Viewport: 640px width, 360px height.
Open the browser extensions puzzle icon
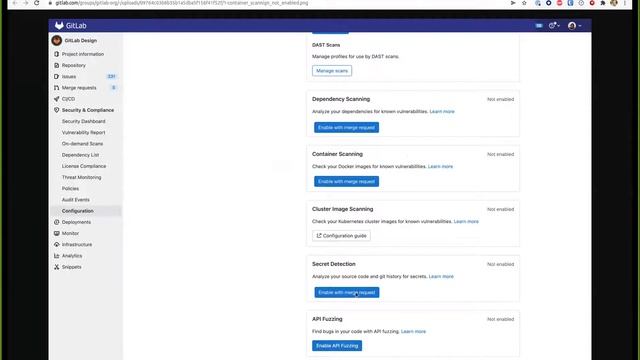(x=603, y=3)
